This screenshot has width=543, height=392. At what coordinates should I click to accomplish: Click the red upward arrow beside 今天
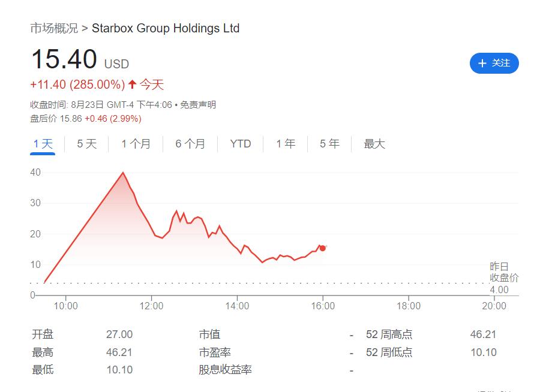133,85
